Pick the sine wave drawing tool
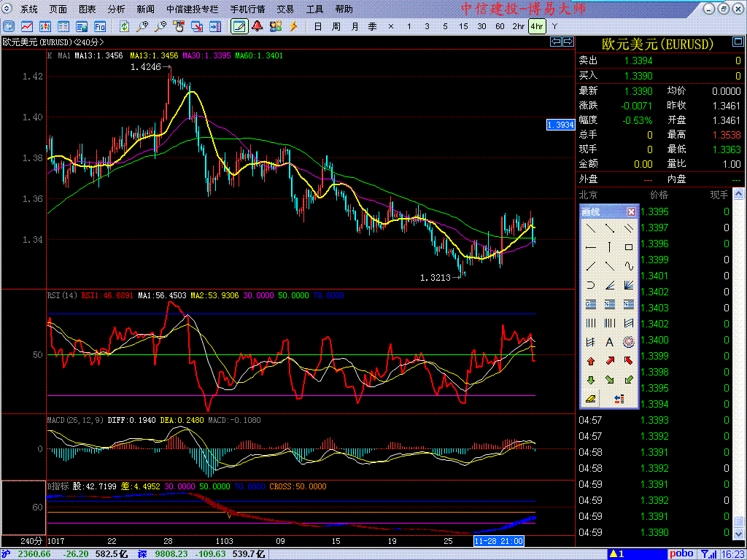This screenshot has height=560, width=747. coord(629,266)
